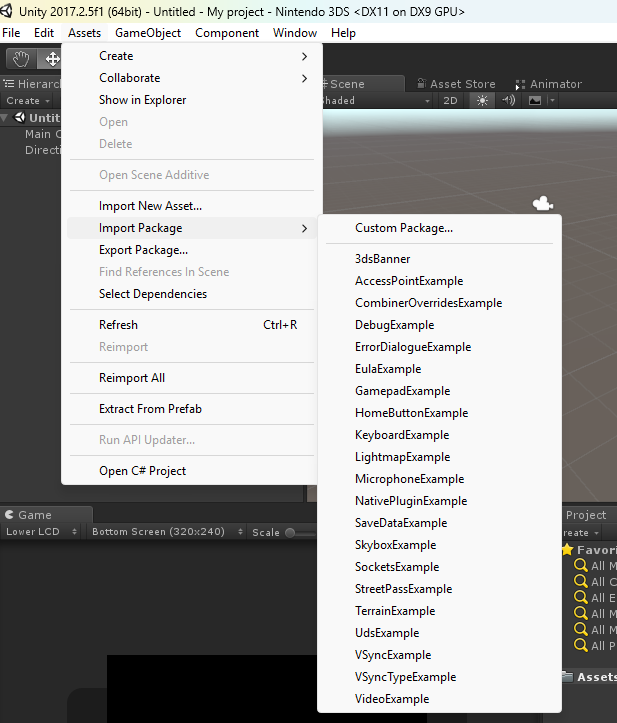The width and height of the screenshot is (617, 723).
Task: Choose Select Dependencies
Action: pos(192,294)
